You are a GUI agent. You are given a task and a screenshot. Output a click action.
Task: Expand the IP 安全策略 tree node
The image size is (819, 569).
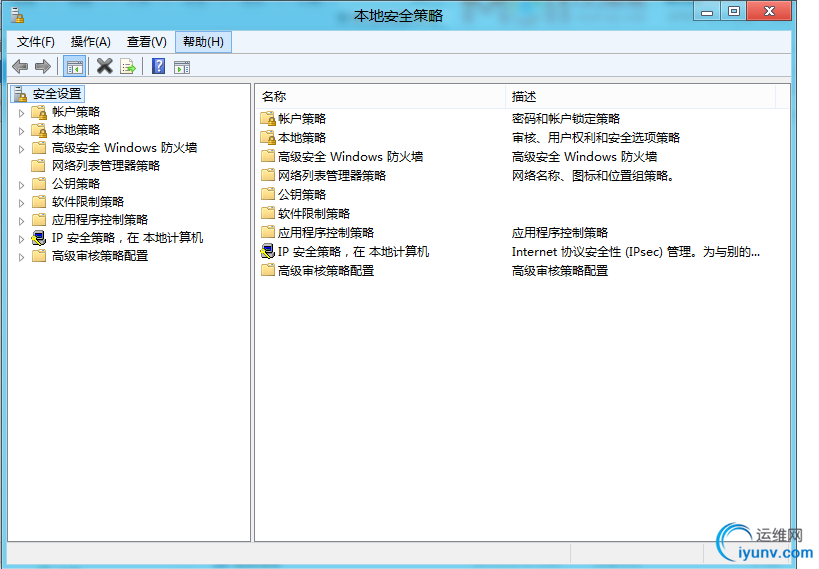pos(21,239)
